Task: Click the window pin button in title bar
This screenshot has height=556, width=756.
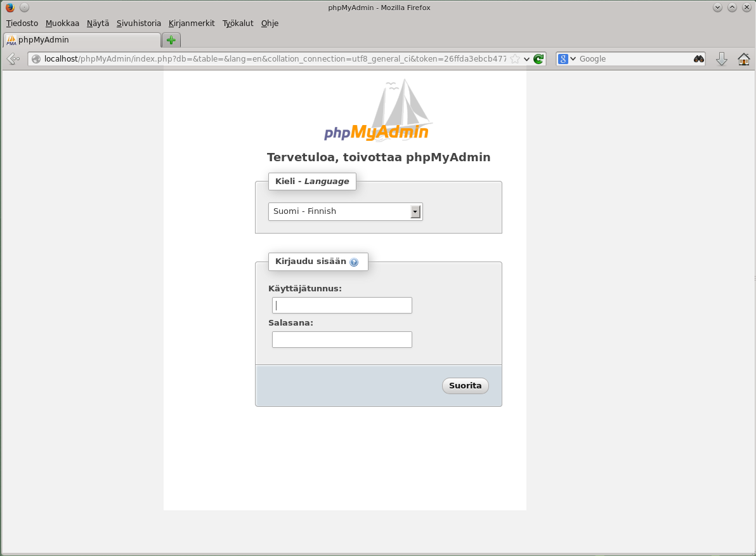Action: tap(25, 7)
